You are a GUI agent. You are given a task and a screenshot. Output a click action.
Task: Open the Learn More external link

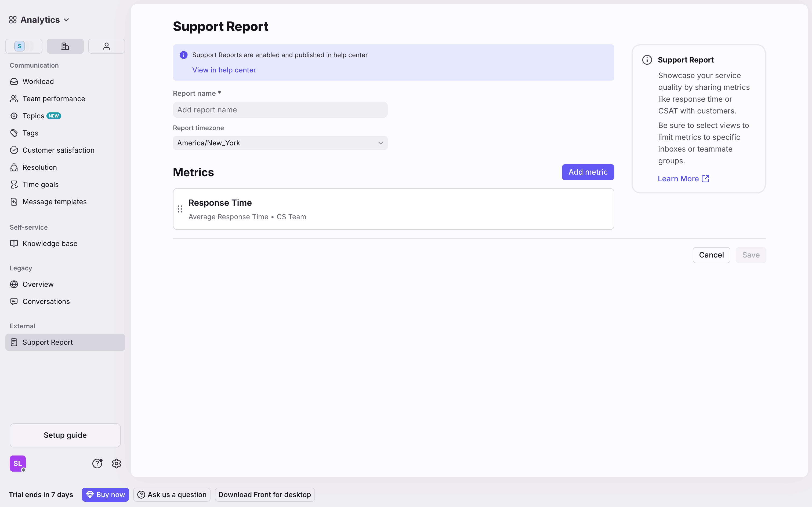click(683, 179)
